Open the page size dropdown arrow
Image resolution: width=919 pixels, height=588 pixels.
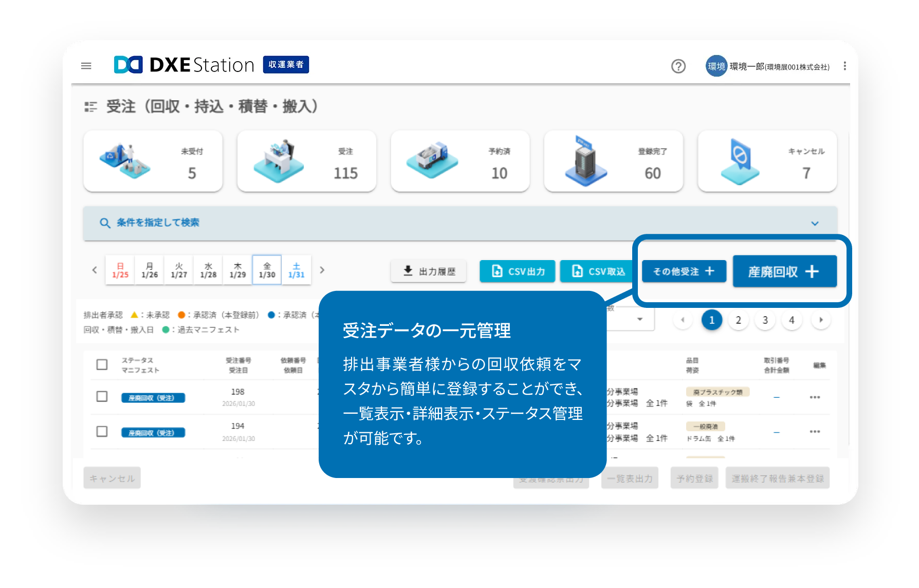(x=640, y=319)
